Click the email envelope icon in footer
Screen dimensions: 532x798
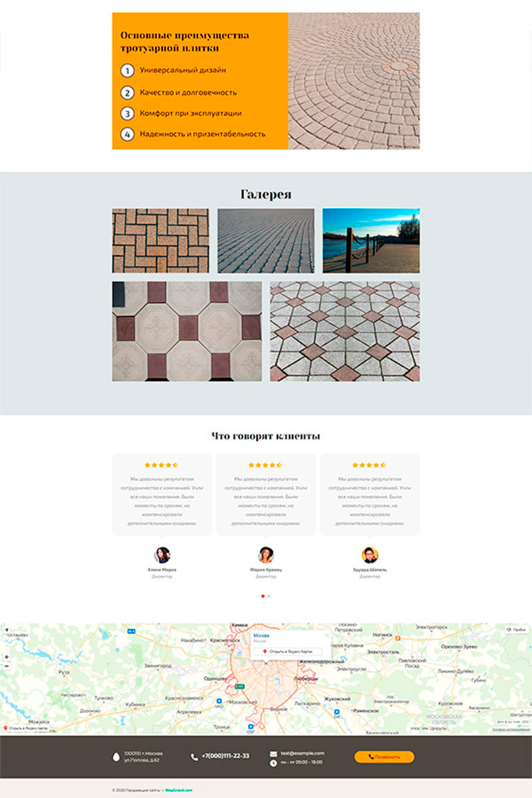click(273, 753)
